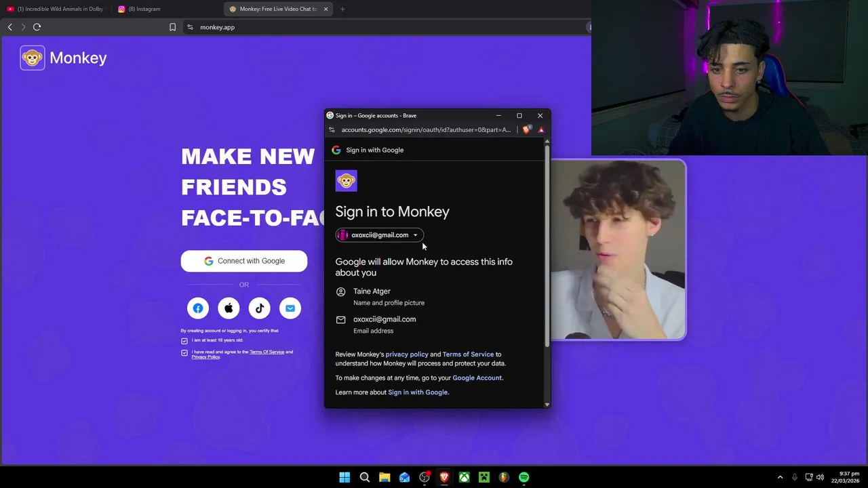Image resolution: width=868 pixels, height=488 pixels.
Task: Expand the oxoxcii@gmail.com account chooser
Action: [379, 235]
